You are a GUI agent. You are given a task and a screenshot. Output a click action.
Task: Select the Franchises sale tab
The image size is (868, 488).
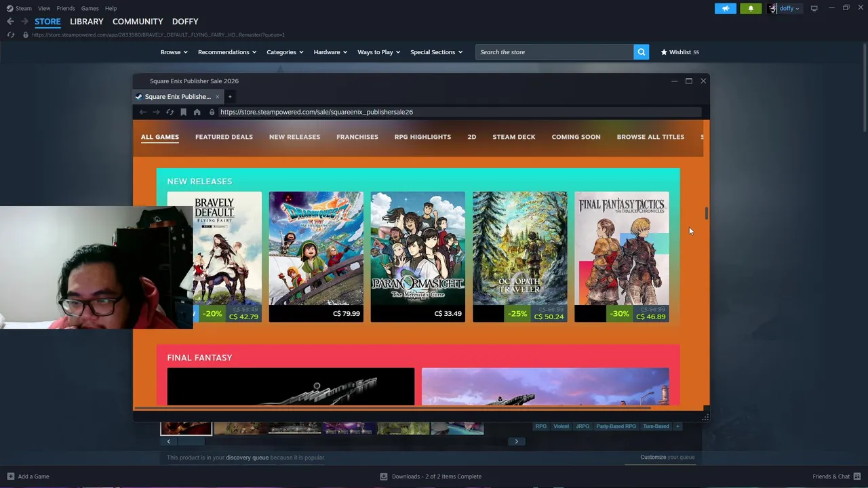pos(357,137)
